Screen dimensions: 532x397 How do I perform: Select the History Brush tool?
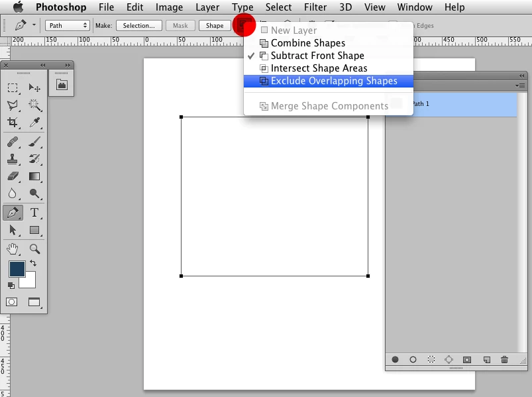coord(34,159)
